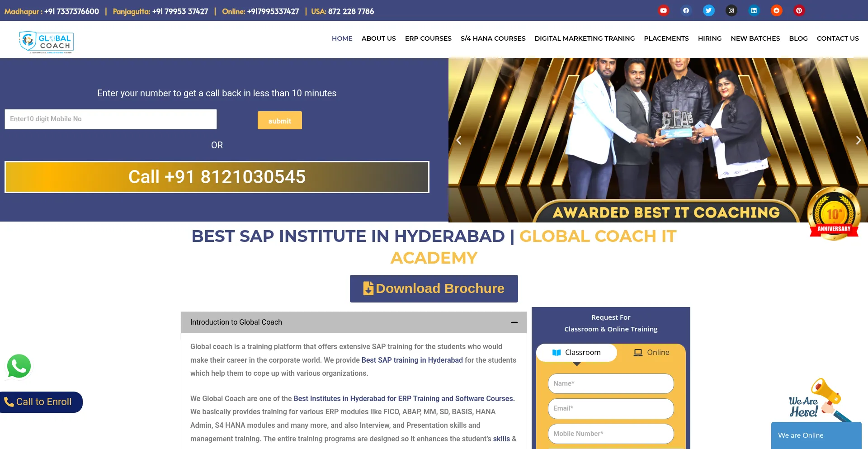Switch to Online training option
Screen dimensions: 868x449
(651, 353)
